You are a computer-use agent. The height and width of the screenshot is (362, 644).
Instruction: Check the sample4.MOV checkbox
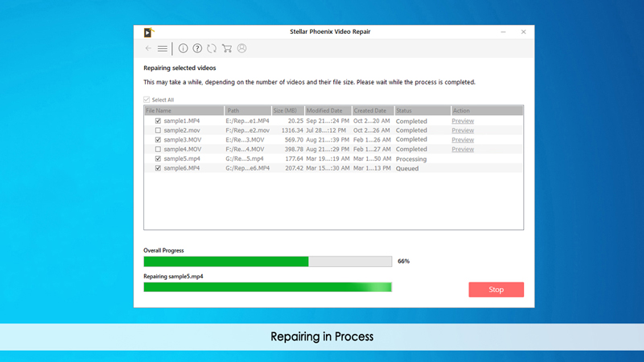pos(158,150)
